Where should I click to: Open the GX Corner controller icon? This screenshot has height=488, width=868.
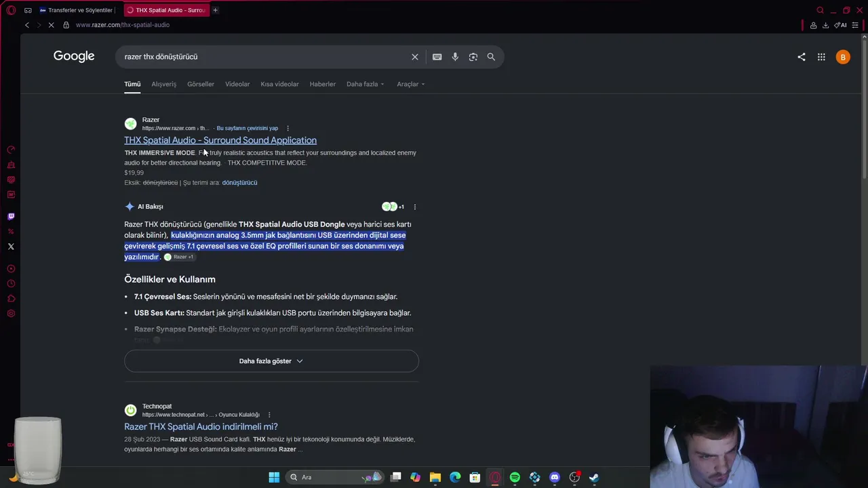28,10
